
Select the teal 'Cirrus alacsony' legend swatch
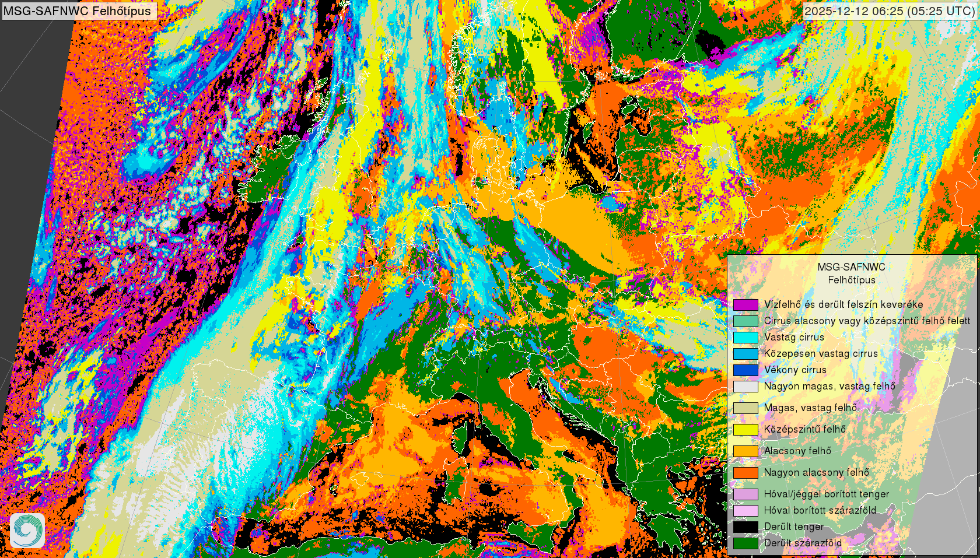745,321
